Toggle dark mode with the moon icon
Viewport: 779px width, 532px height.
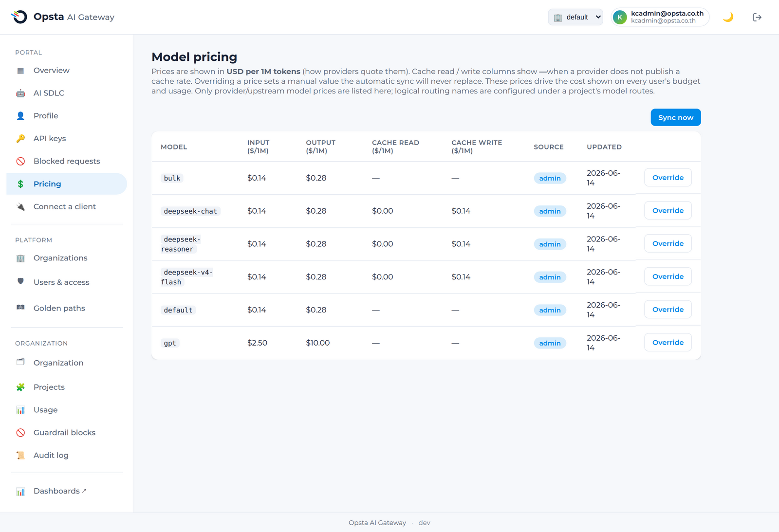pos(728,17)
